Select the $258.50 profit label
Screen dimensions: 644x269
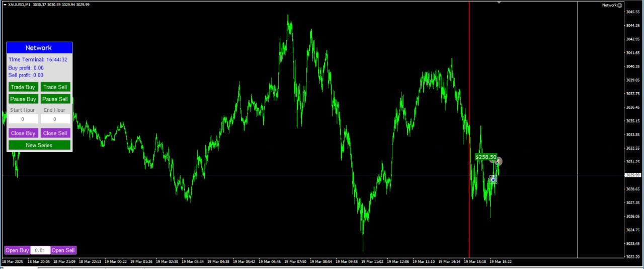(x=486, y=157)
